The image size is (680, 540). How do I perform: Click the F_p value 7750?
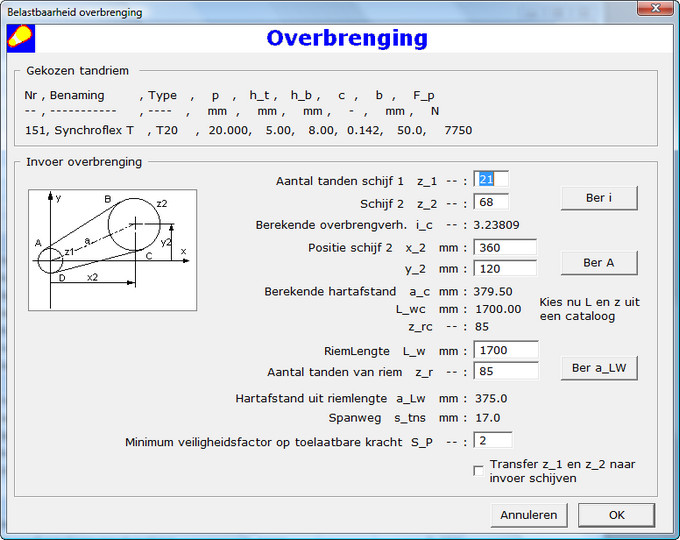point(458,130)
